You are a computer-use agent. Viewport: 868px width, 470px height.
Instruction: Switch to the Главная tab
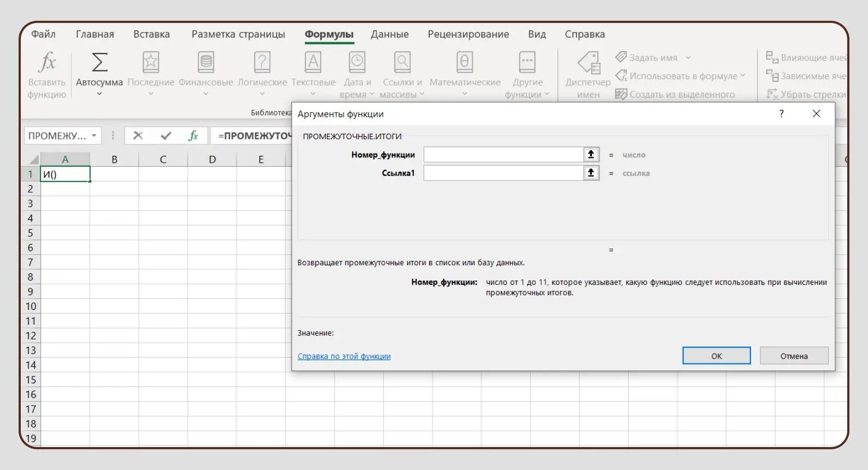pyautogui.click(x=95, y=34)
